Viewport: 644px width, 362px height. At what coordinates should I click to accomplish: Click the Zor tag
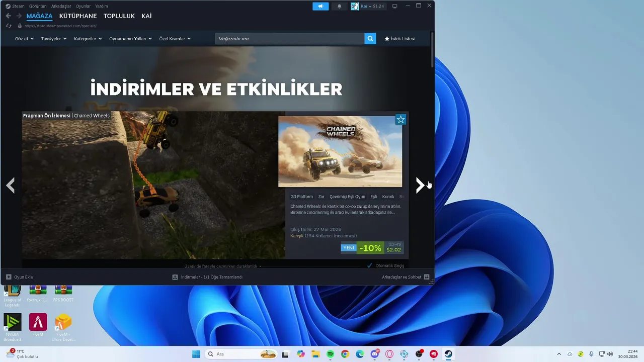(x=321, y=197)
